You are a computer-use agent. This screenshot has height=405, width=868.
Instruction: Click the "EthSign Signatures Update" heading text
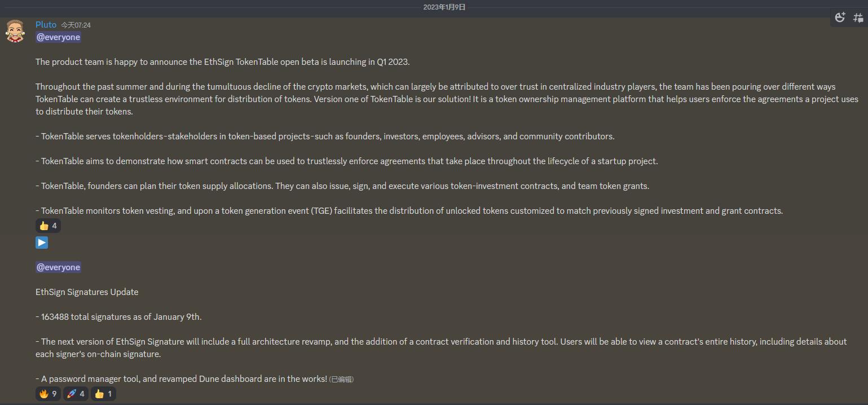pos(87,292)
